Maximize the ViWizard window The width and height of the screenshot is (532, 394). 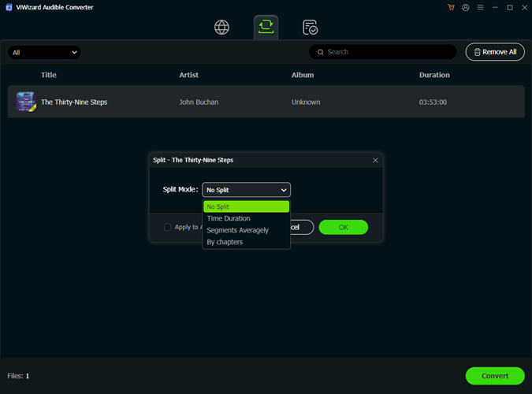click(x=510, y=7)
